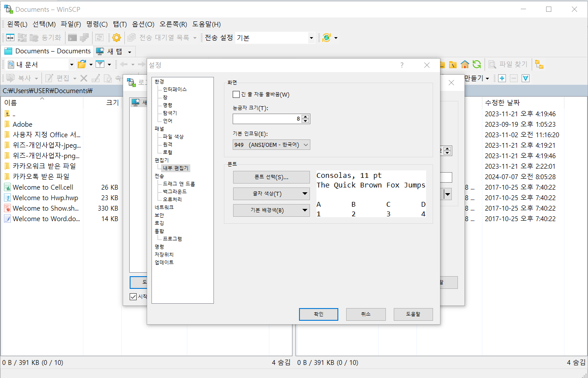This screenshot has width=588, height=378.
Task: Open the 기본 인코딩 dropdown
Action: [x=272, y=145]
